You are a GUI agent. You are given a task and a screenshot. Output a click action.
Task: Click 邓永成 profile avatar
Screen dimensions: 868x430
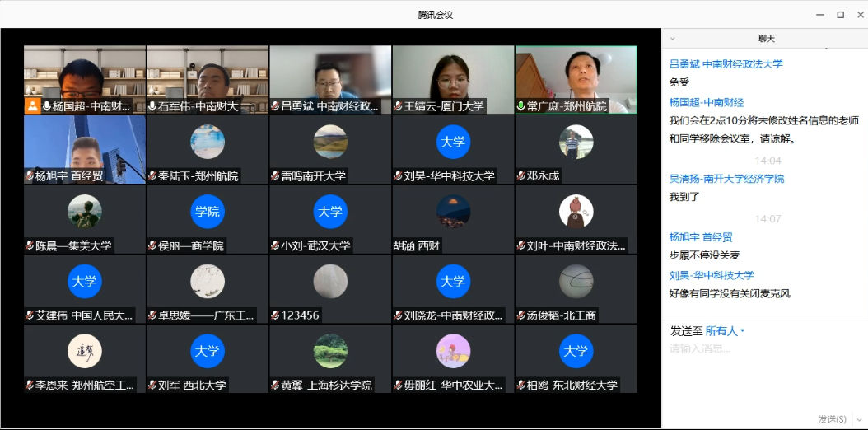576,142
